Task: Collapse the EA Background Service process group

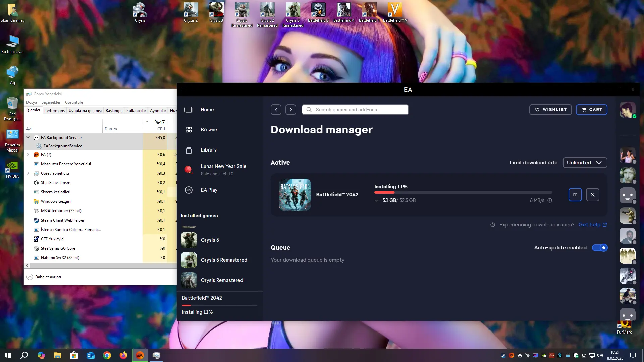Action: (28, 137)
